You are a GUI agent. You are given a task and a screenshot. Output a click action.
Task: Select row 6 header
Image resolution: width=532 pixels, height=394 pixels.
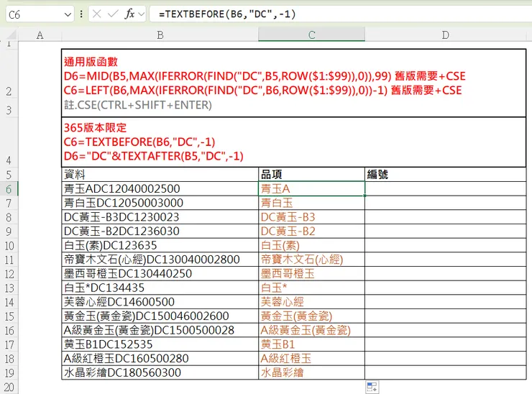[x=9, y=189]
